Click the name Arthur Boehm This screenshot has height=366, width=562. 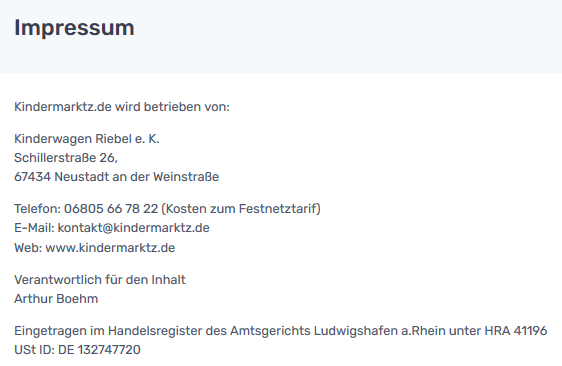click(x=56, y=299)
